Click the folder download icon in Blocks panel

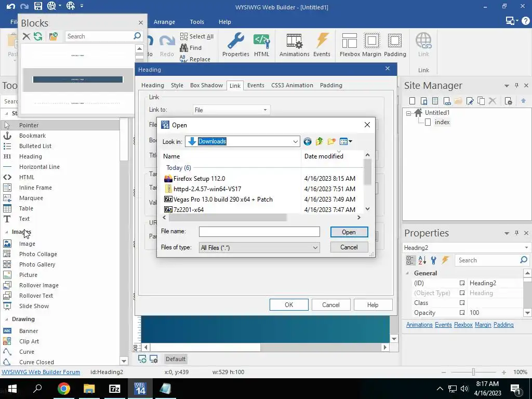(54, 36)
